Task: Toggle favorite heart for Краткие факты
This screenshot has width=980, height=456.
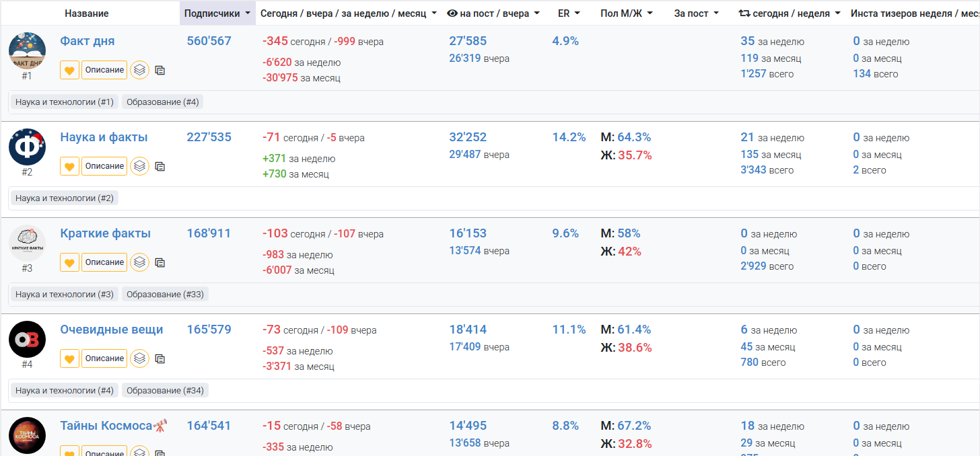Action: point(69,262)
